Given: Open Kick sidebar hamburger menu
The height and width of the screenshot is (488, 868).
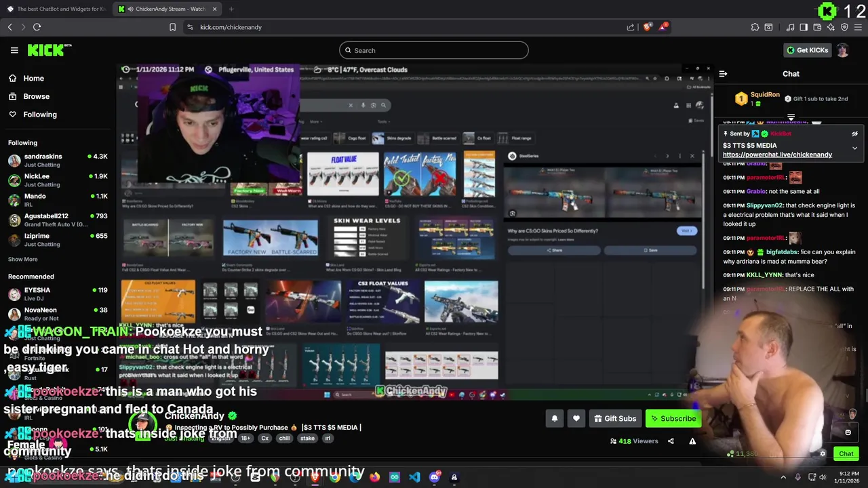Looking at the screenshot, I should (x=14, y=50).
